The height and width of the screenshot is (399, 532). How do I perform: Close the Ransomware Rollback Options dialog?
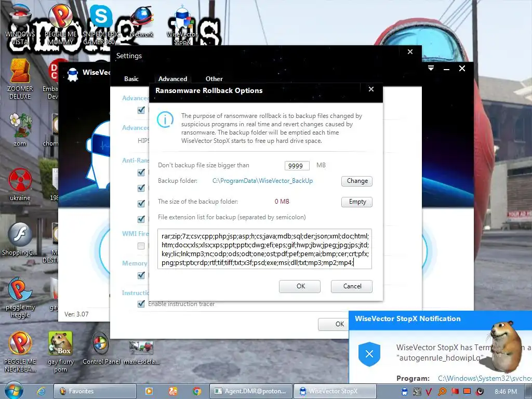(x=371, y=89)
